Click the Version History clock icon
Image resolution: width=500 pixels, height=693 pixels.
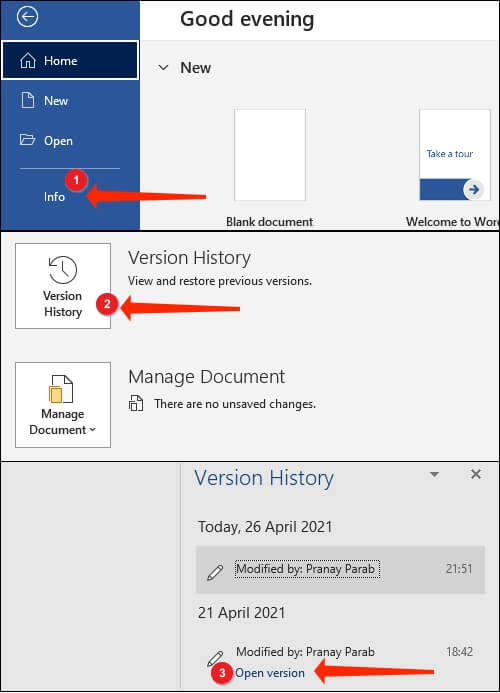[63, 270]
